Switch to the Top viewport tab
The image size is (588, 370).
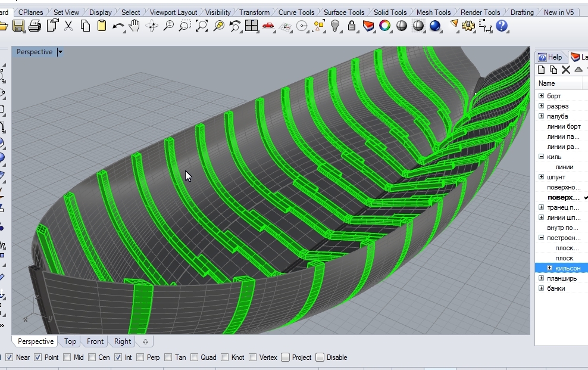(70, 341)
